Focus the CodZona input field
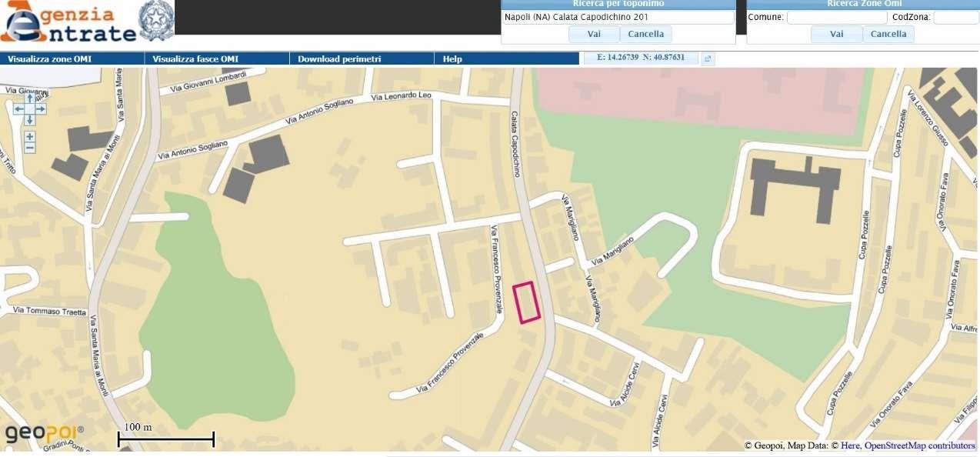 click(x=956, y=17)
